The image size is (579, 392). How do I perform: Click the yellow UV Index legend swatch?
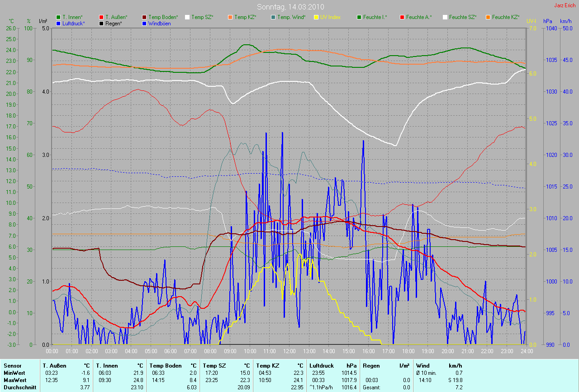[x=316, y=17]
